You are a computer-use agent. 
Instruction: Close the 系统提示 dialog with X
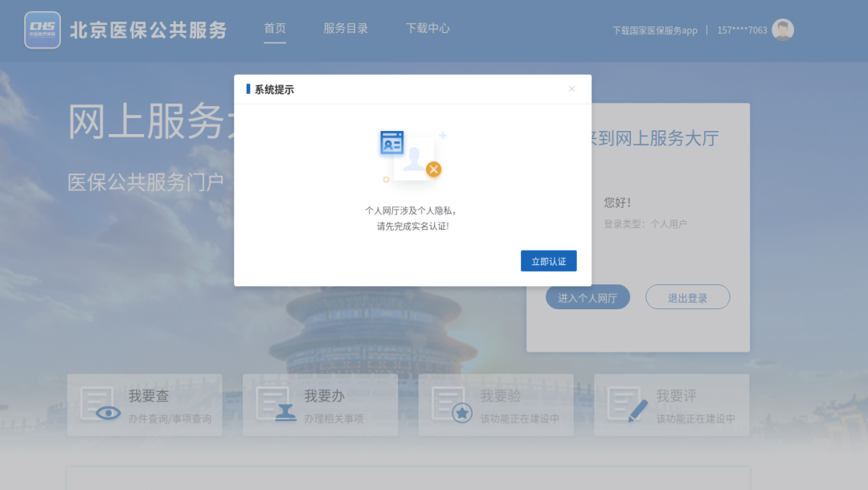(571, 89)
